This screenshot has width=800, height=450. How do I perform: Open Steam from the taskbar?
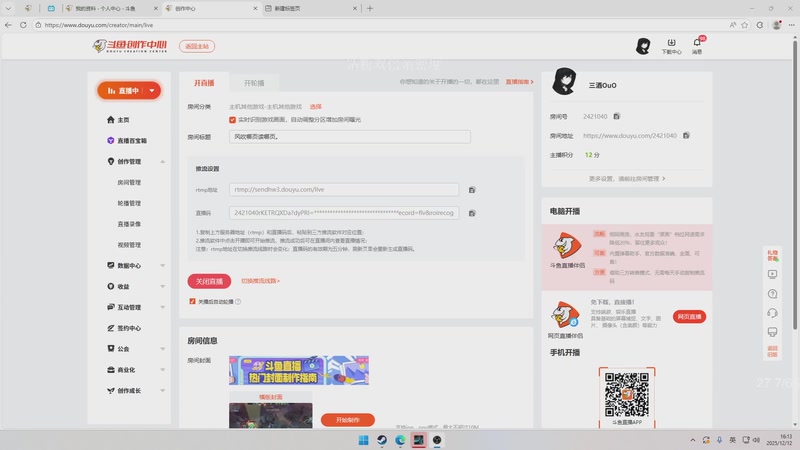coord(382,440)
